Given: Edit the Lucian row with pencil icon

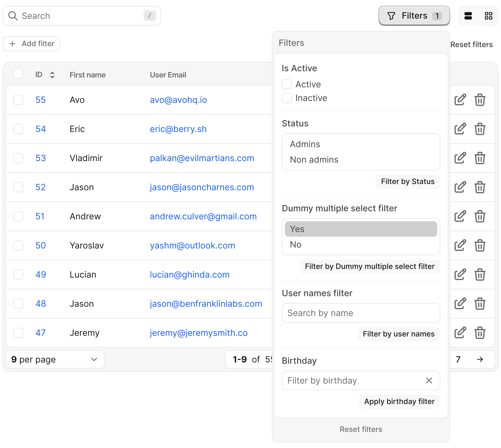Looking at the screenshot, I should pyautogui.click(x=460, y=275).
